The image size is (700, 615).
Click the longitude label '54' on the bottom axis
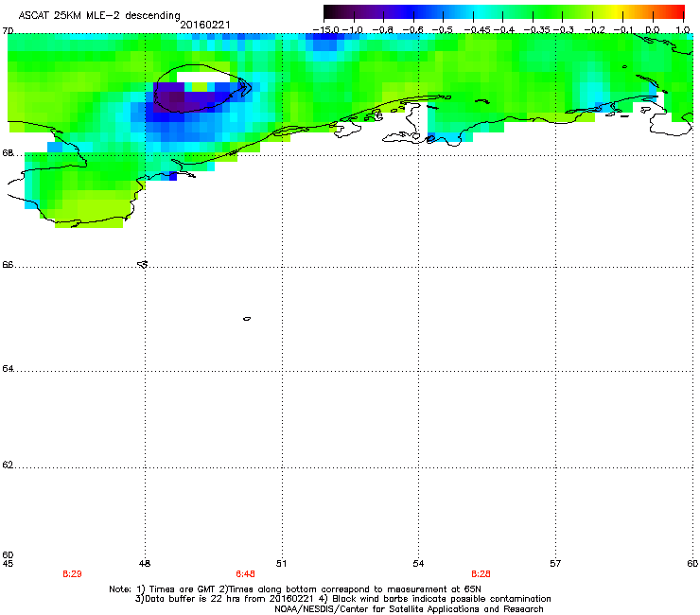coord(418,564)
